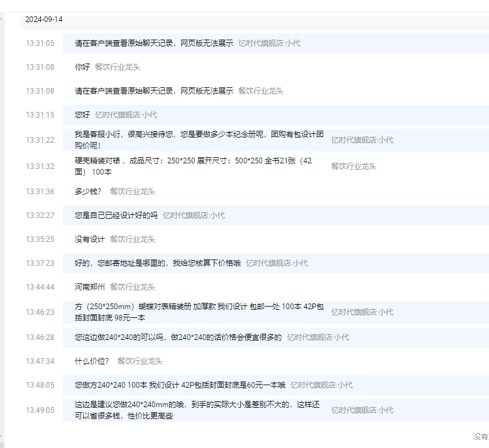
Task: Select timestamp 13:46:28
Action: (40, 337)
